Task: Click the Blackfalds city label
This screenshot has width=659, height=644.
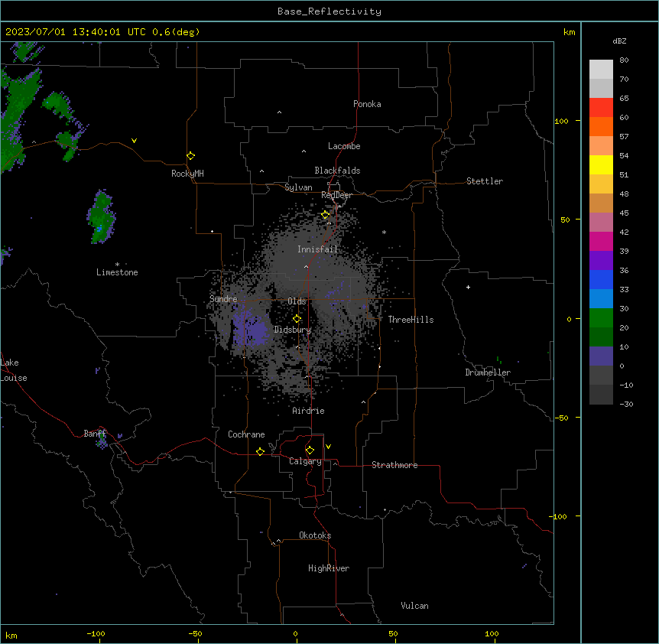Action: (337, 171)
